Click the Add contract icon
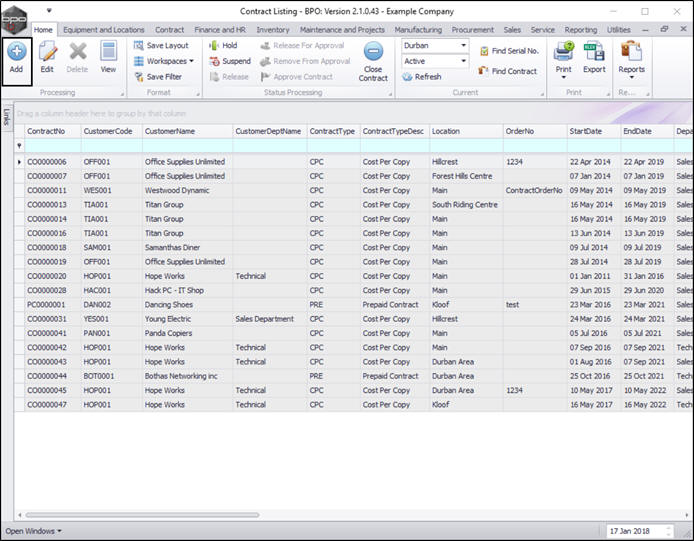The height and width of the screenshot is (541, 694). tap(16, 52)
